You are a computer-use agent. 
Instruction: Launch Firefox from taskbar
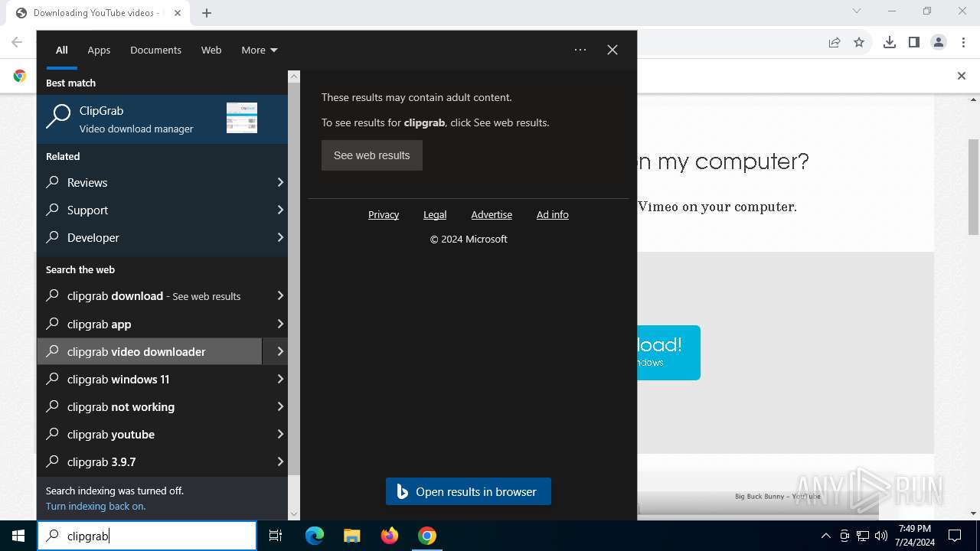390,536
